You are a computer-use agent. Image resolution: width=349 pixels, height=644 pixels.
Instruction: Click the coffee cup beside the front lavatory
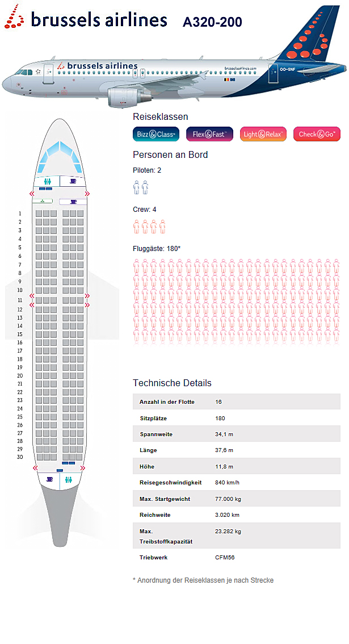[x=73, y=181]
